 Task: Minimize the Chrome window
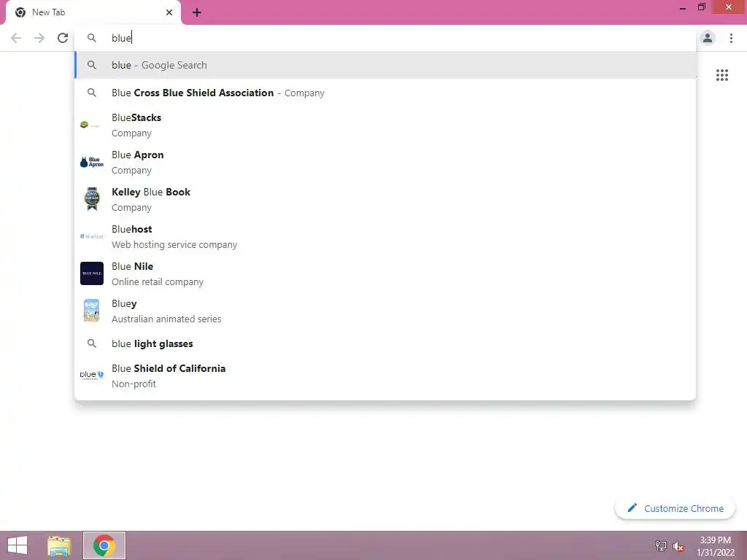pos(683,7)
